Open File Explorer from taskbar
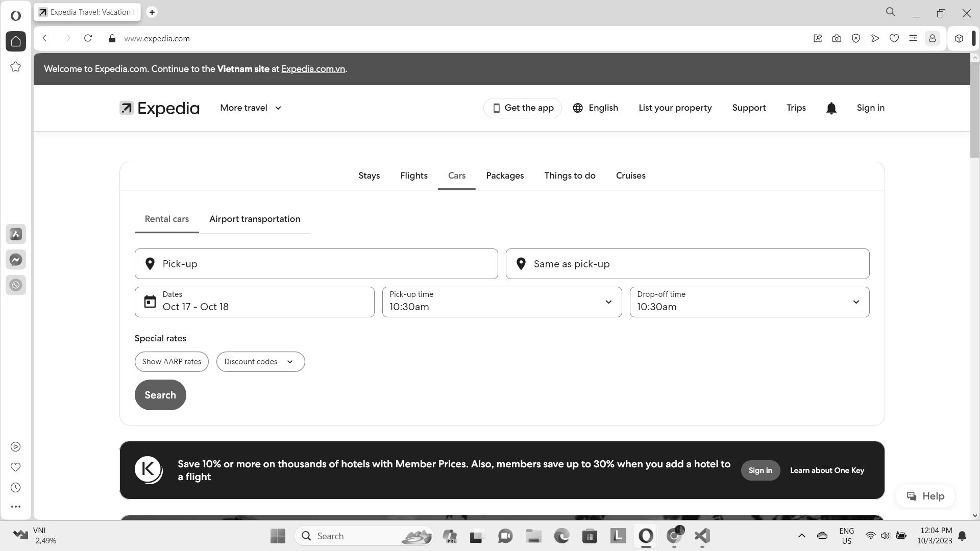Screen dimensions: 980x551 [533, 536]
